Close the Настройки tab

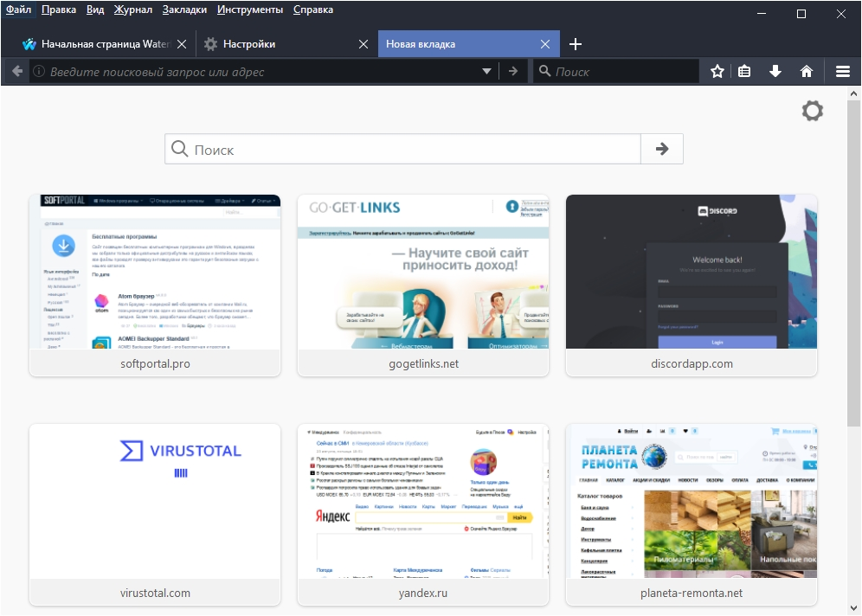363,44
